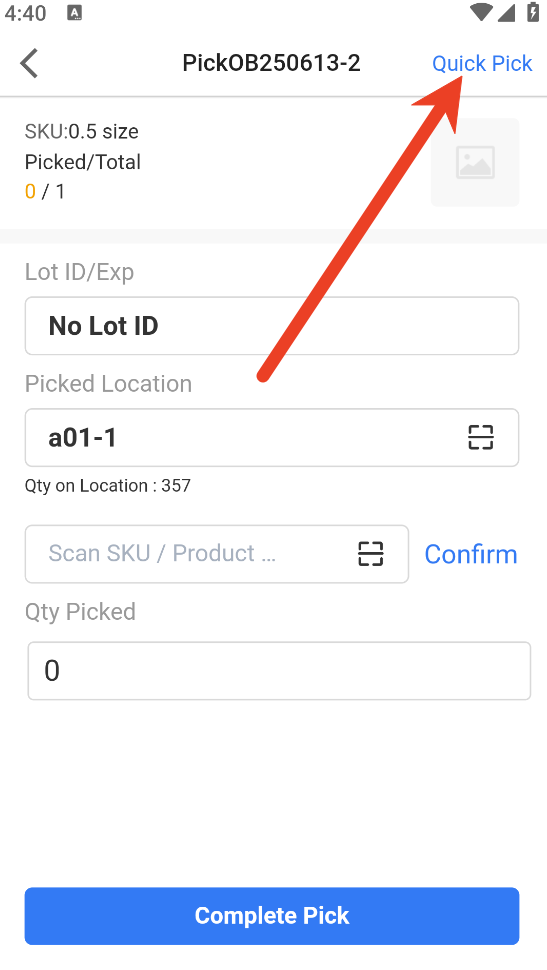This screenshot has height=970, width=547.
Task: Open the product image placeholder thumbnail
Action: (x=475, y=162)
